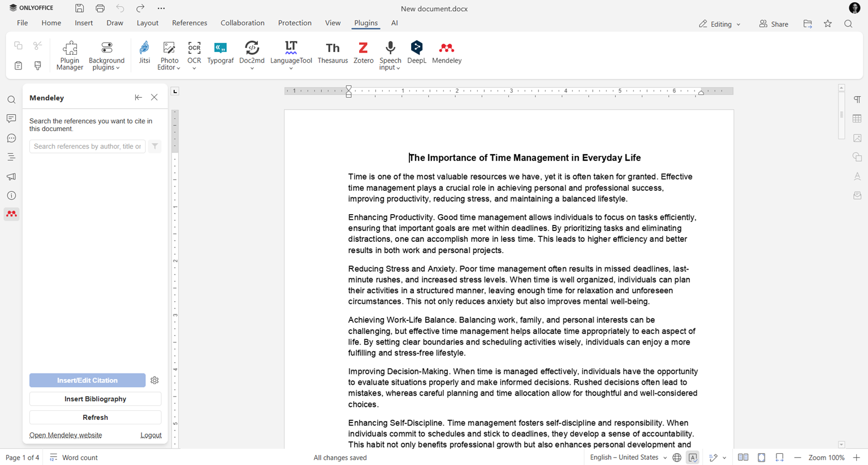
Task: Open Mendeley citation settings gear
Action: (154, 380)
